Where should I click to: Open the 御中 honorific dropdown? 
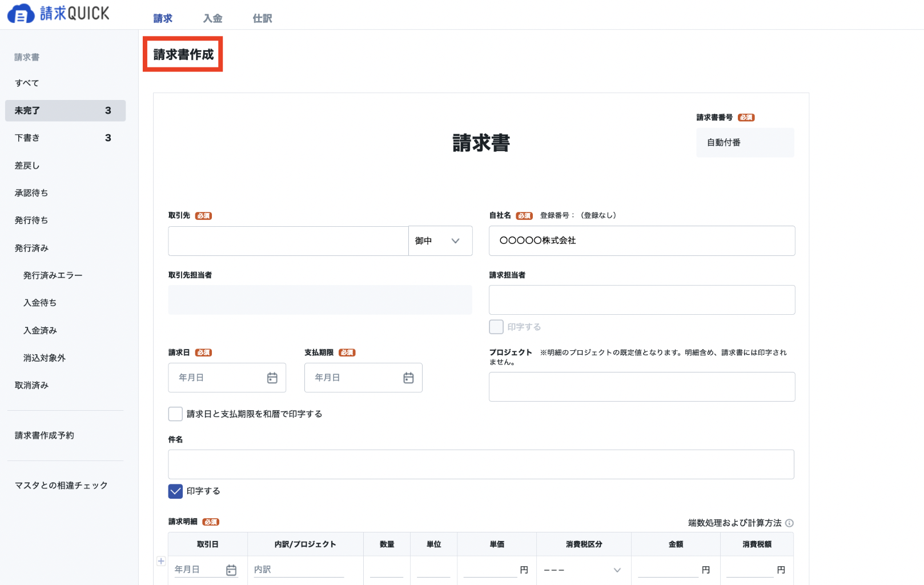[440, 241]
